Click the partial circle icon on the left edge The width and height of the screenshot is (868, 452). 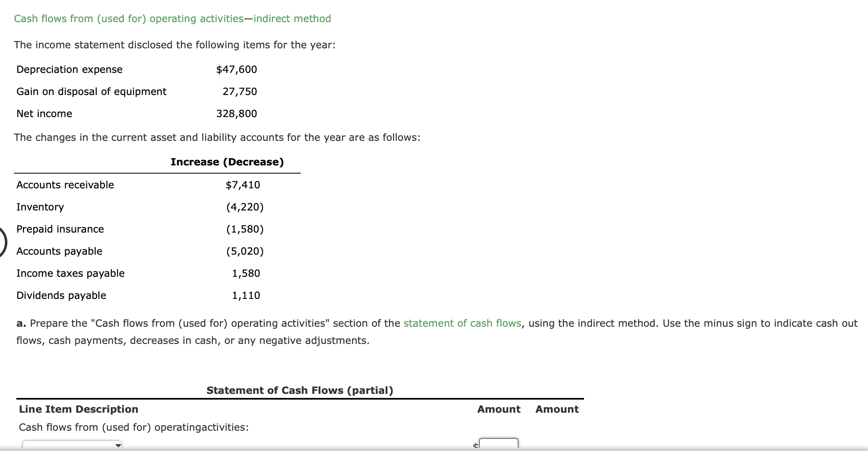click(2, 242)
